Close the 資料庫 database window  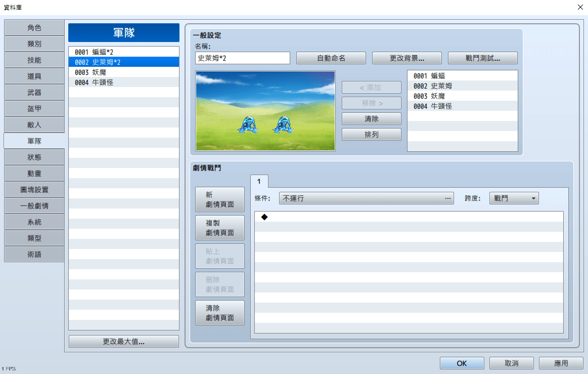pyautogui.click(x=579, y=7)
